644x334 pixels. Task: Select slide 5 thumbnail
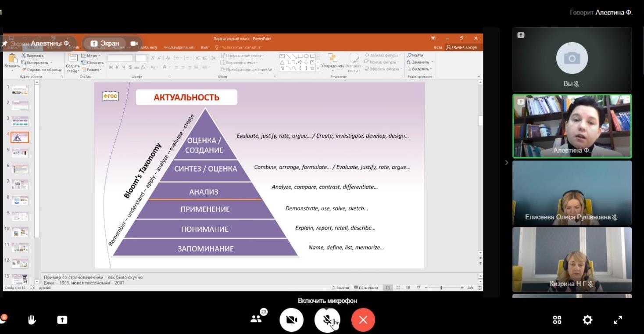pyautogui.click(x=20, y=153)
